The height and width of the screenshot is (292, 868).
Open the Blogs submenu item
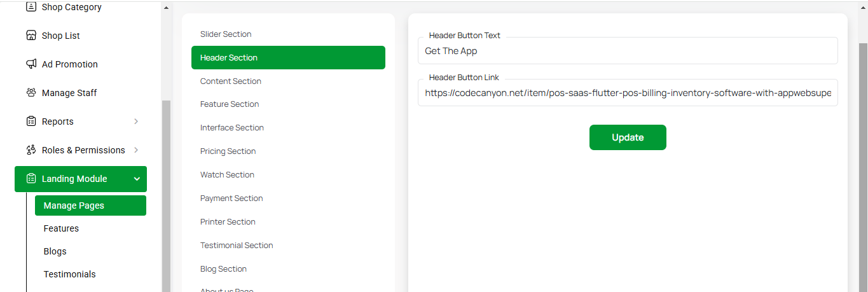pyautogui.click(x=55, y=251)
